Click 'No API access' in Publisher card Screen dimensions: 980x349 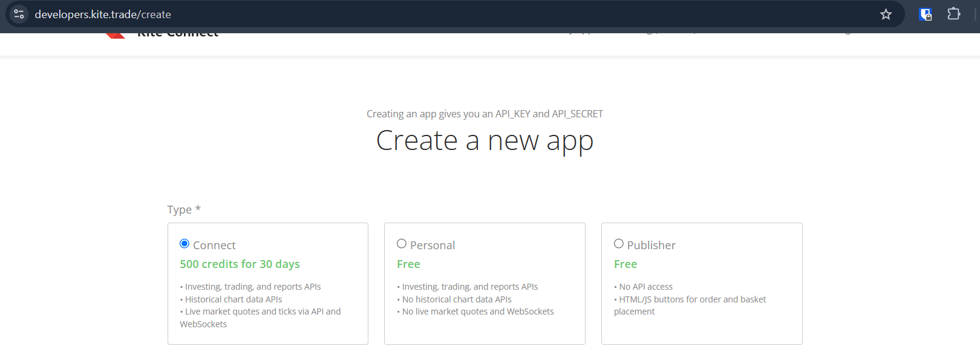click(x=646, y=287)
